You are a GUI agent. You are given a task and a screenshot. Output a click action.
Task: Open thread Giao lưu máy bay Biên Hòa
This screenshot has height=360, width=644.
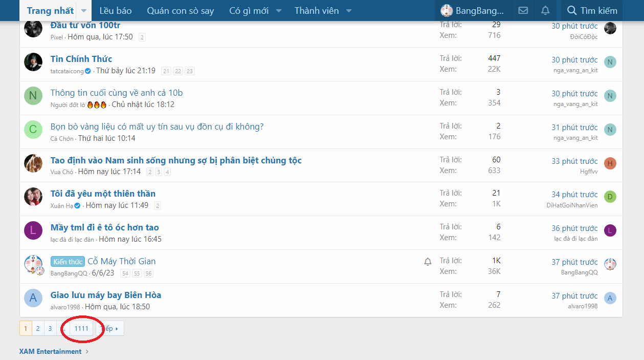(x=106, y=295)
